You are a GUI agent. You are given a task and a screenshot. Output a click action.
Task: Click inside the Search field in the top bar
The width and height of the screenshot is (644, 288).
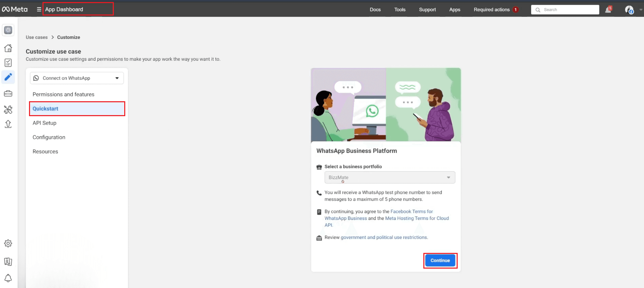point(565,10)
